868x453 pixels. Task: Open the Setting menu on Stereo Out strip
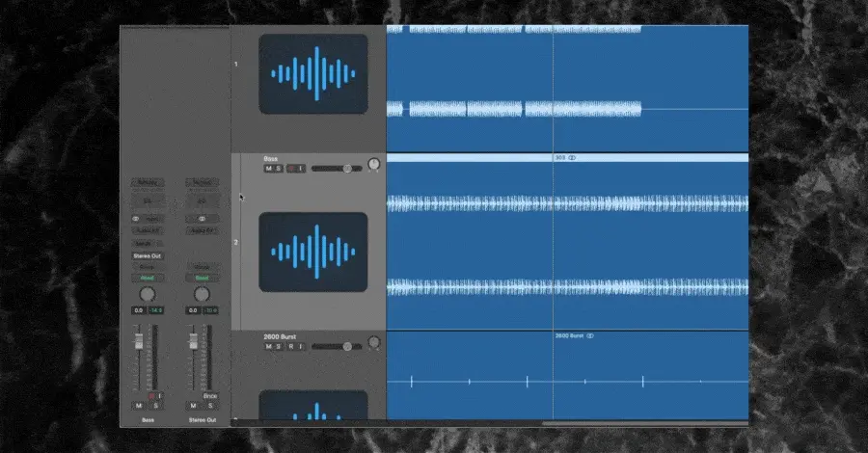click(x=203, y=182)
